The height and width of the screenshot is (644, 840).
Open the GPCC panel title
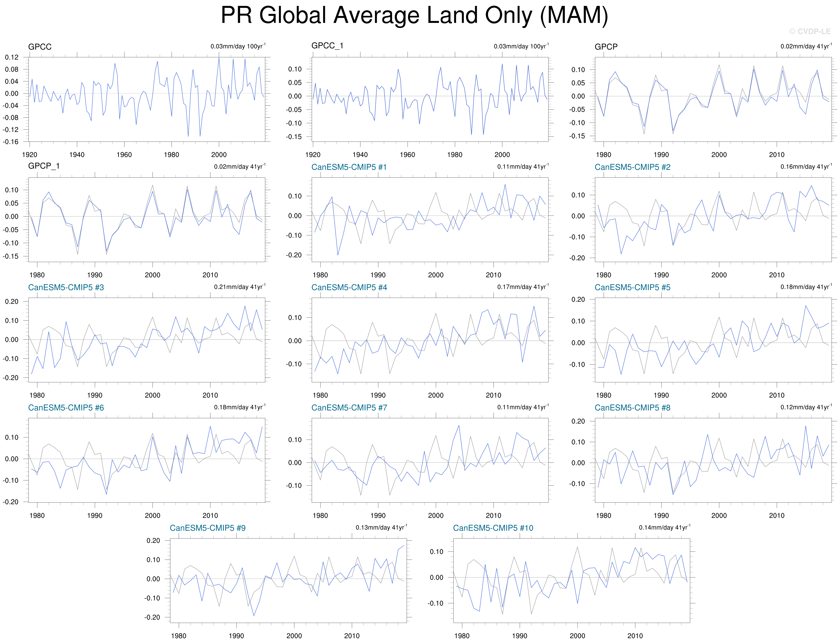click(x=40, y=47)
